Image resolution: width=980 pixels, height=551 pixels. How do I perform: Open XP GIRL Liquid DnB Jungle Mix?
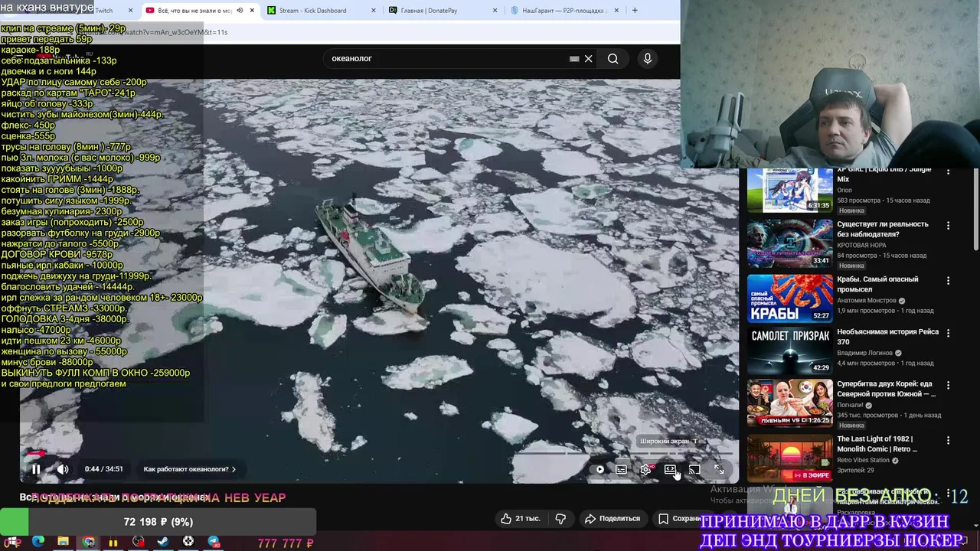789,190
